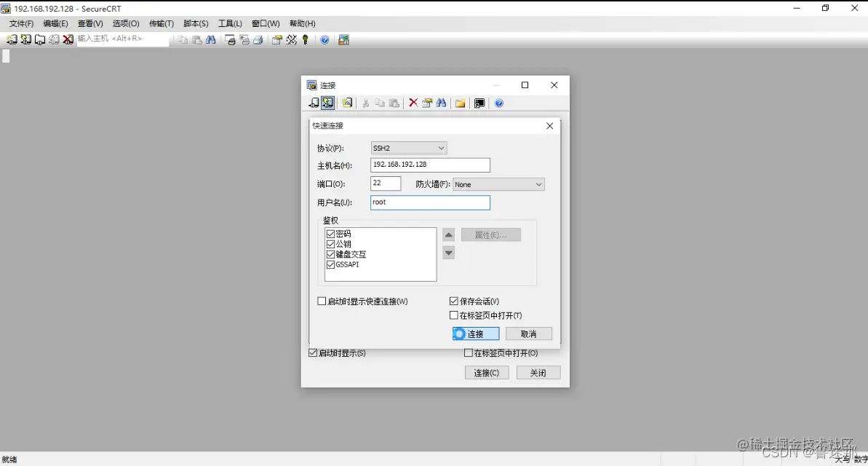Toggle 启动时显示(S) checkbox in 连接 dialog

point(313,353)
